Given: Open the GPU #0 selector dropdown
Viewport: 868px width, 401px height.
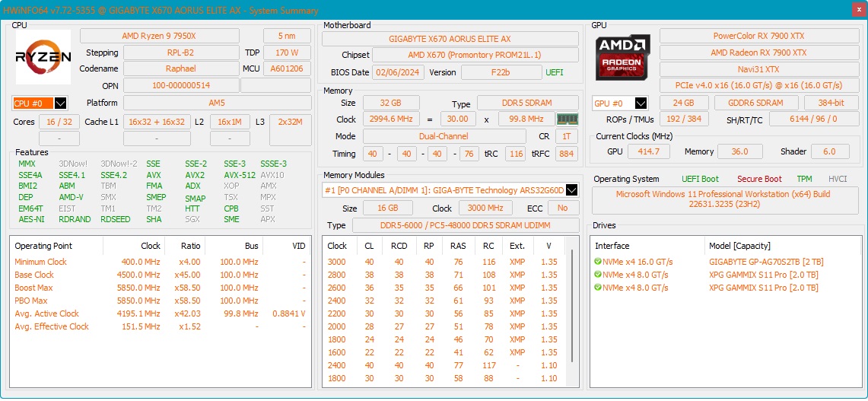Looking at the screenshot, I should point(641,103).
